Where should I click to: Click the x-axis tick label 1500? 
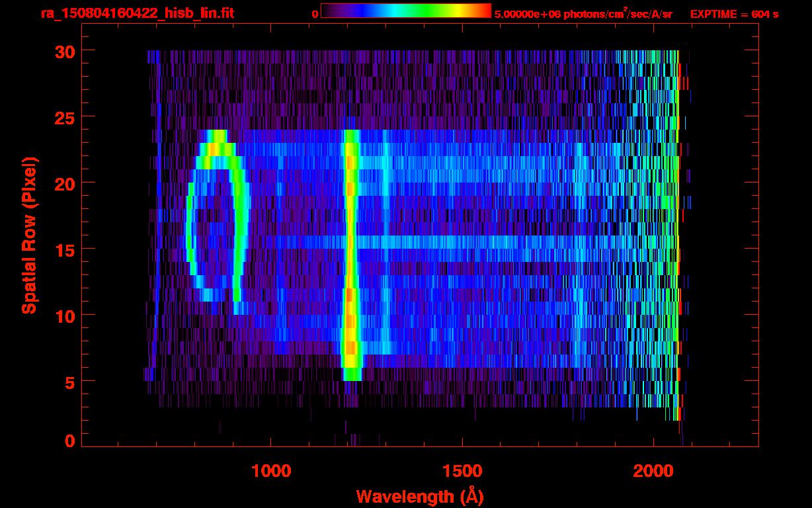coord(462,471)
